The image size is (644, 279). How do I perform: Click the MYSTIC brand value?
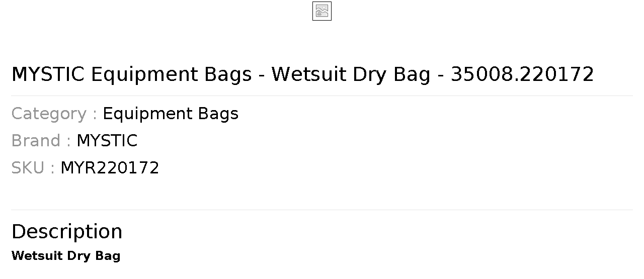[107, 141]
